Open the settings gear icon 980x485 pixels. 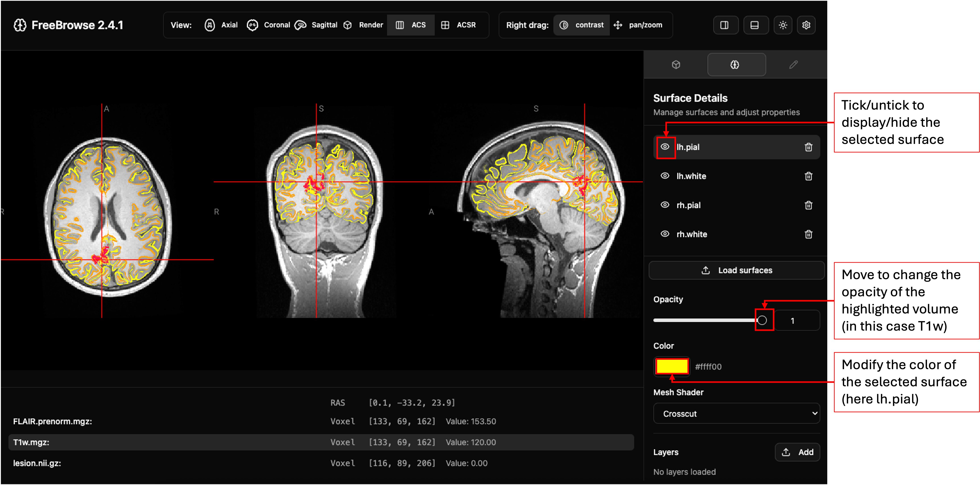[x=806, y=25]
